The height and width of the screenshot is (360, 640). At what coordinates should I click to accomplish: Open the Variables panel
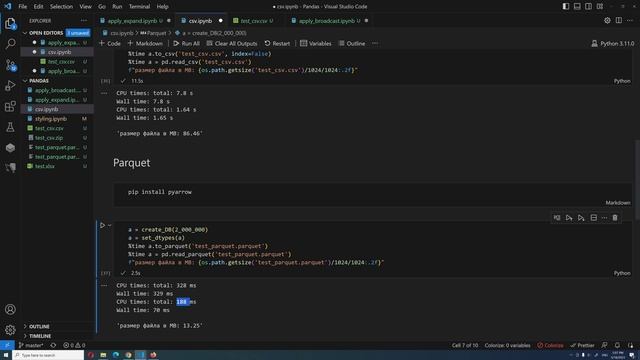pyautogui.click(x=316, y=43)
